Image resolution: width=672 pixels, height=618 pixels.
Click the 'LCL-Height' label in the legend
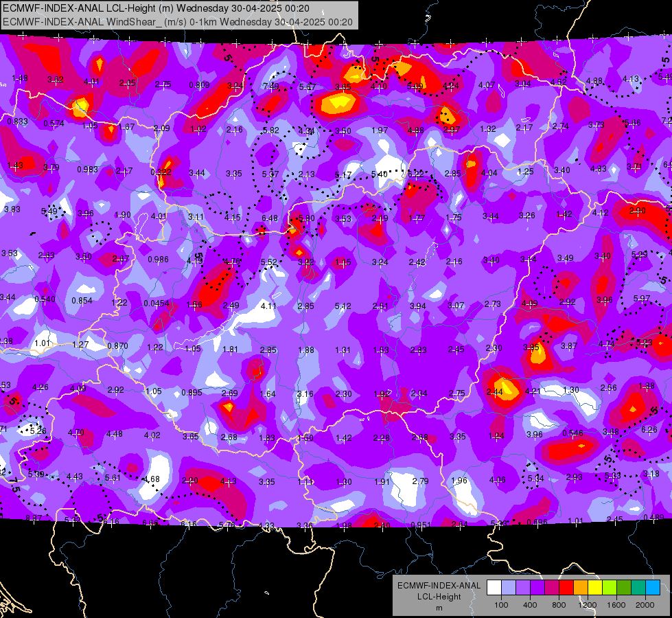(x=439, y=597)
